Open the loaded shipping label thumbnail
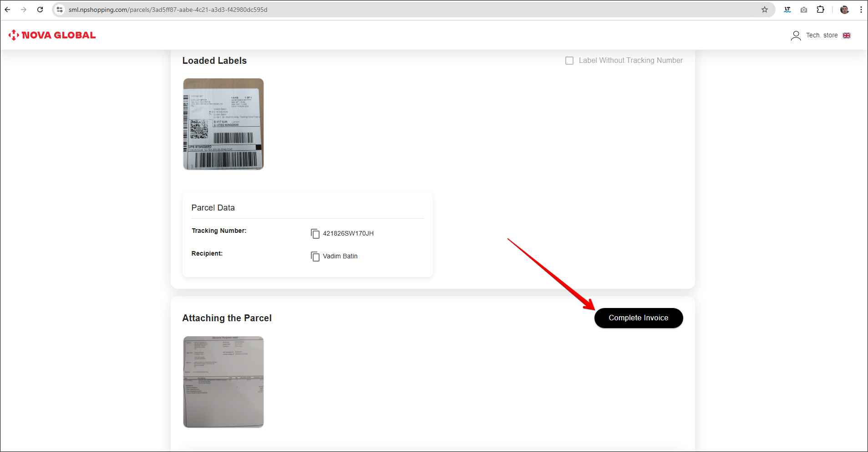The width and height of the screenshot is (868, 452). pyautogui.click(x=223, y=124)
